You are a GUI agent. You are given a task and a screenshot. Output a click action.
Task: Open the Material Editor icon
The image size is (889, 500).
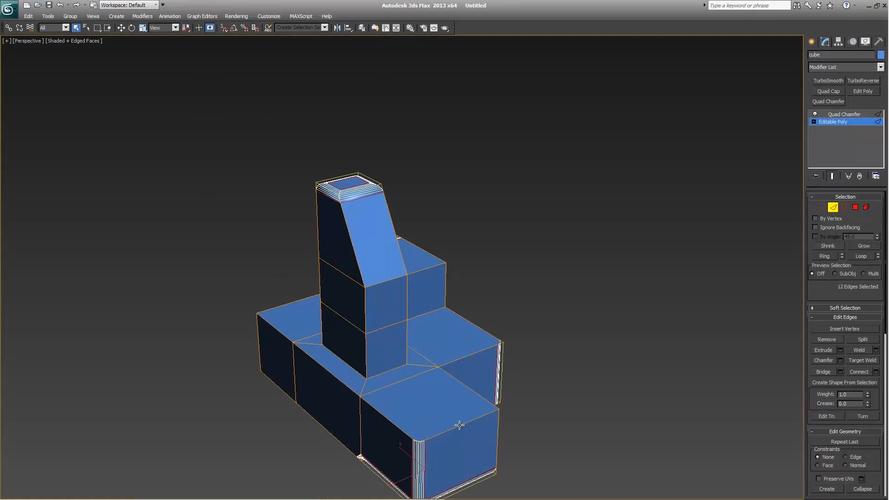coord(410,28)
